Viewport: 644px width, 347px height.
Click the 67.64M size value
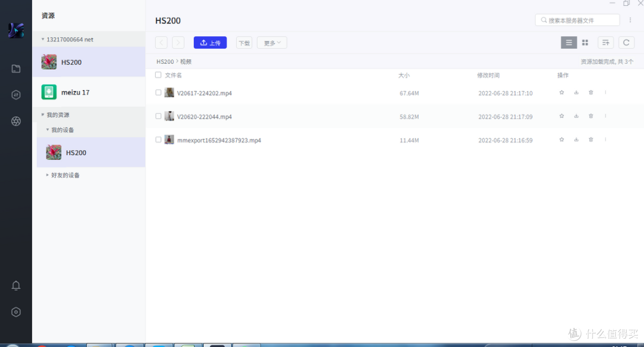pyautogui.click(x=409, y=93)
